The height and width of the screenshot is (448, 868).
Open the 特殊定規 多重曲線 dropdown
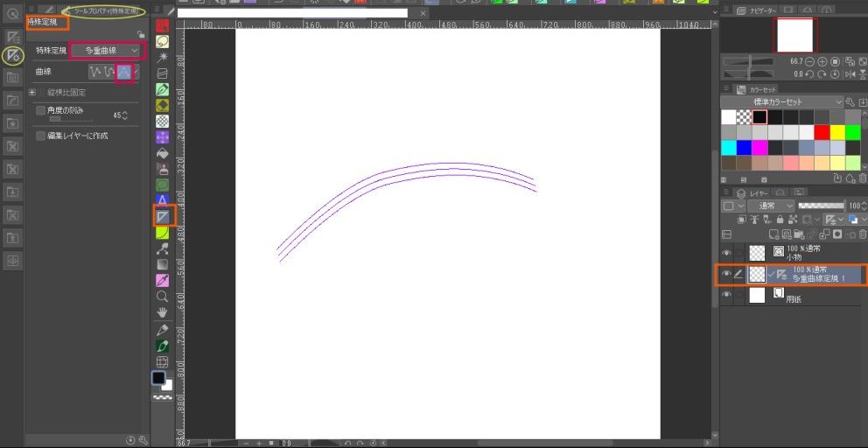(106, 51)
